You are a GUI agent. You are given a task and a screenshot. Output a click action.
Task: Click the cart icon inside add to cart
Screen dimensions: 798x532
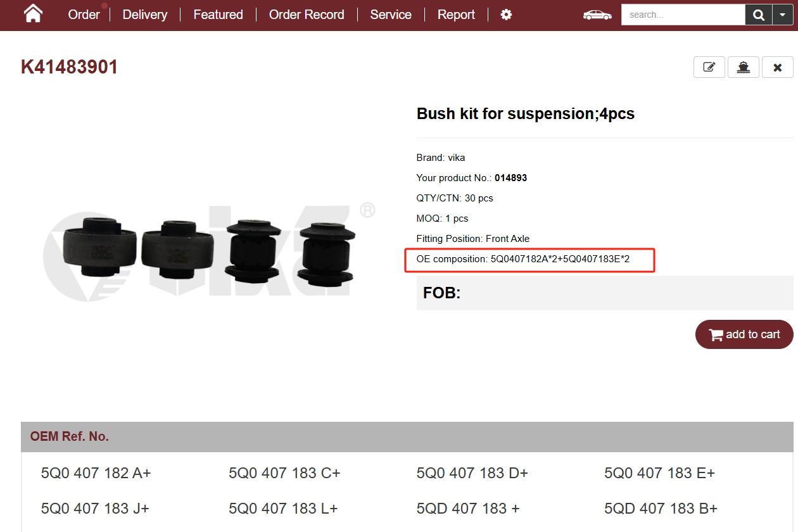[716, 334]
